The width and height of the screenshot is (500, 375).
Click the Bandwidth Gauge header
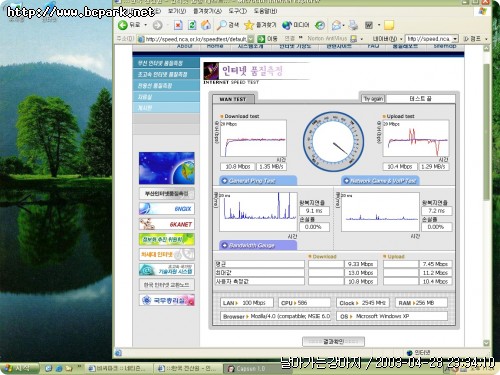pyautogui.click(x=258, y=245)
